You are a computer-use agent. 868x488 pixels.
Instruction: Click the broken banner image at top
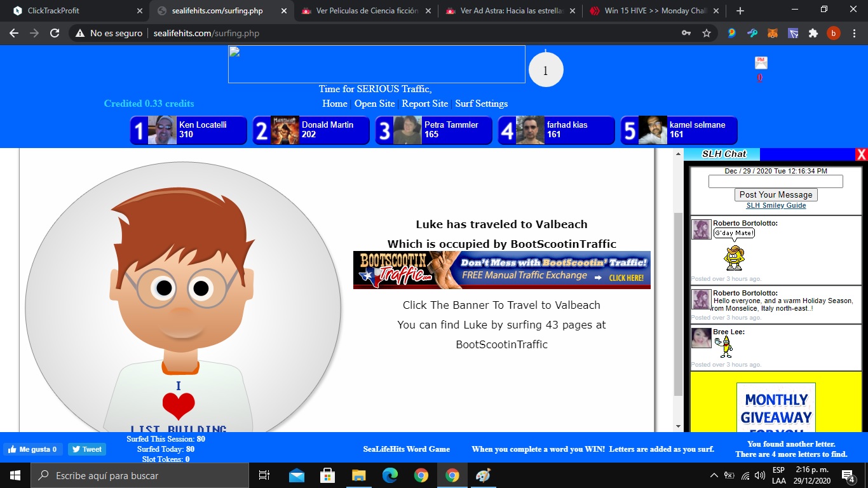tap(377, 64)
